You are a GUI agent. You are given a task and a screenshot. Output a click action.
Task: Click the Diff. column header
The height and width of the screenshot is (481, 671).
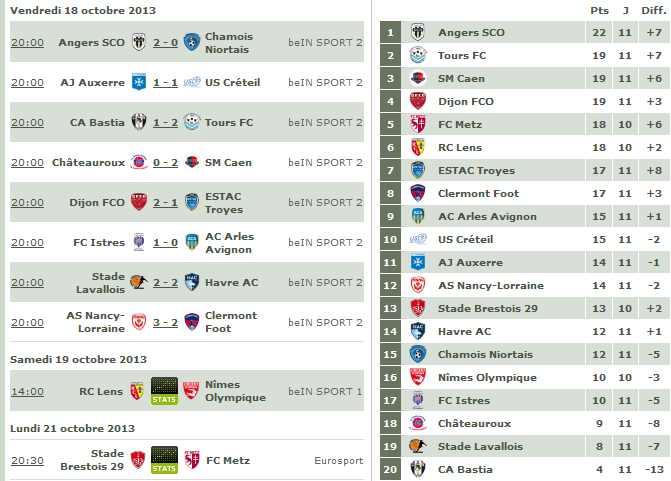(654, 10)
